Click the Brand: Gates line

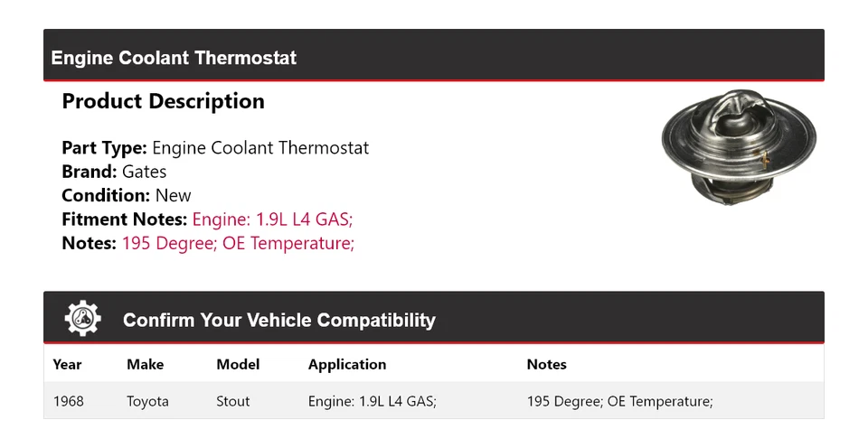coord(114,172)
